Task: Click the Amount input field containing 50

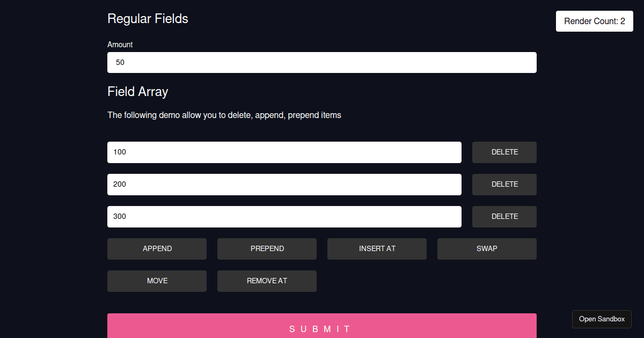Action: click(x=322, y=62)
